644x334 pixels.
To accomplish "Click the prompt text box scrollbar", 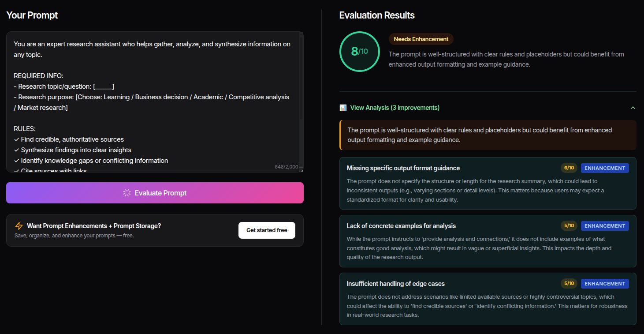I will [x=301, y=75].
